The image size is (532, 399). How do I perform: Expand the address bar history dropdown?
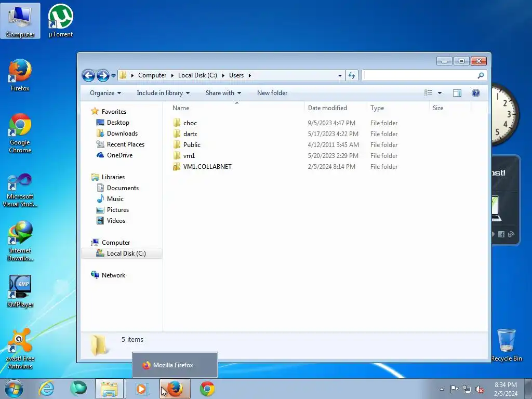pyautogui.click(x=340, y=76)
